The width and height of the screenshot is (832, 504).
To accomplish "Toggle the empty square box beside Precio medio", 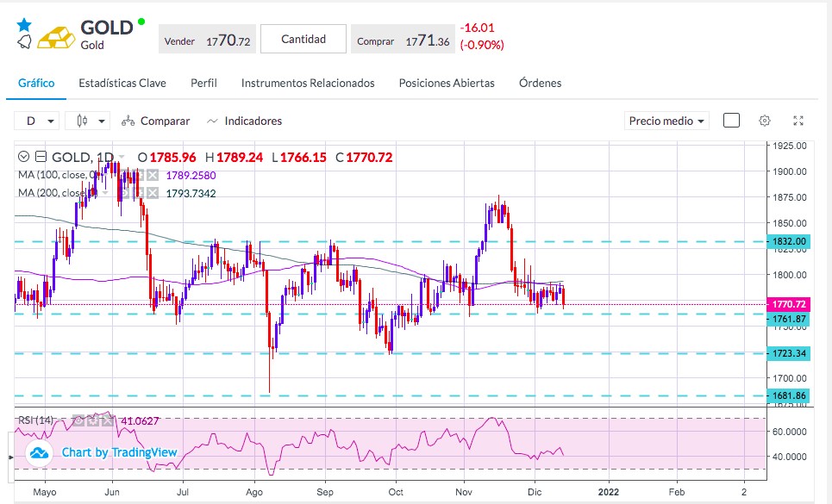I will [x=731, y=121].
